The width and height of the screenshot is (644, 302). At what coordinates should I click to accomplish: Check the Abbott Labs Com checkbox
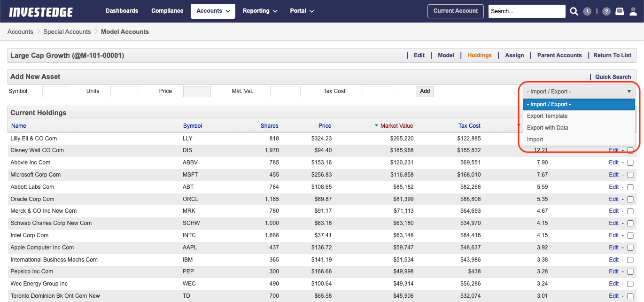(x=630, y=187)
